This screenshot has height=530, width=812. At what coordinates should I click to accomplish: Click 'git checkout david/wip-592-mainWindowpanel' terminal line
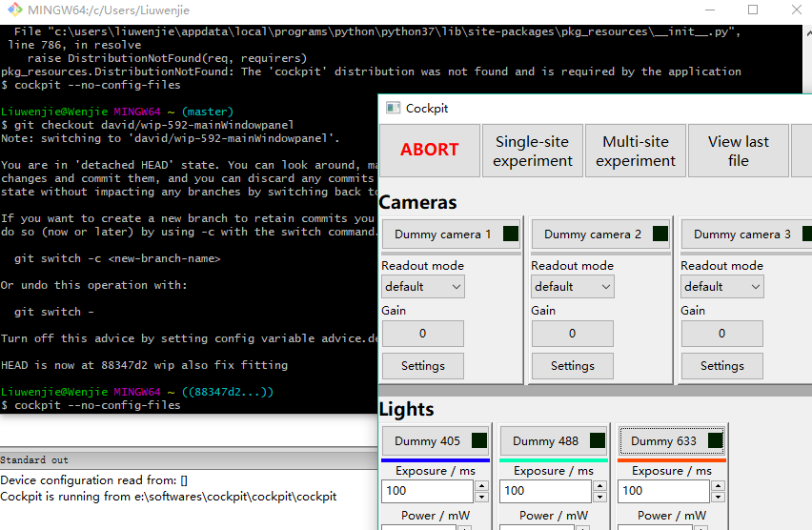pyautogui.click(x=153, y=125)
